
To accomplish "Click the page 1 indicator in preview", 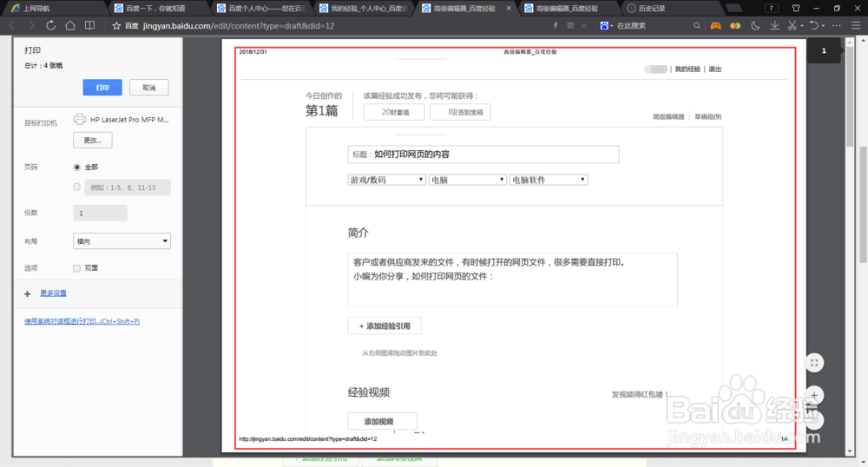I will [x=824, y=51].
